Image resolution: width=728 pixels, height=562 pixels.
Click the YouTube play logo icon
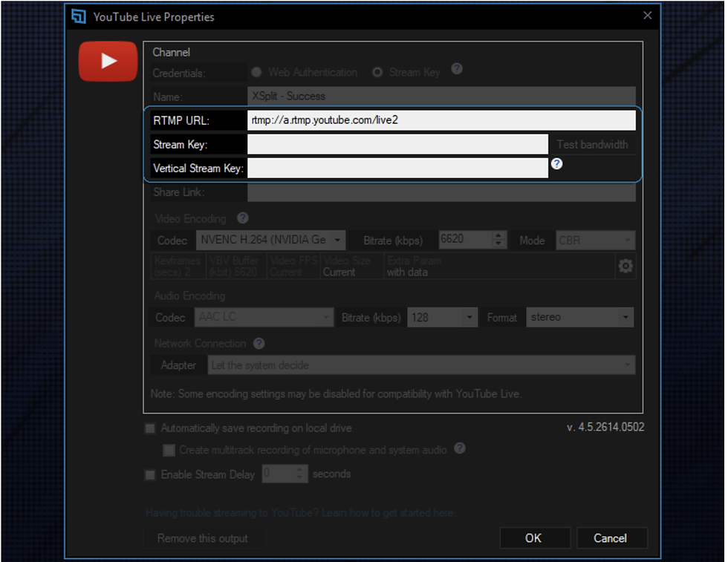tap(108, 62)
